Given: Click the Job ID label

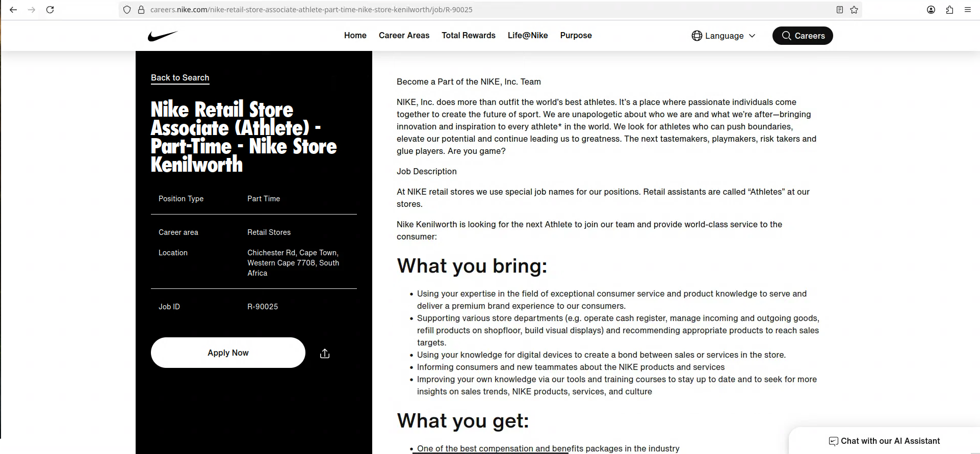Looking at the screenshot, I should (169, 307).
